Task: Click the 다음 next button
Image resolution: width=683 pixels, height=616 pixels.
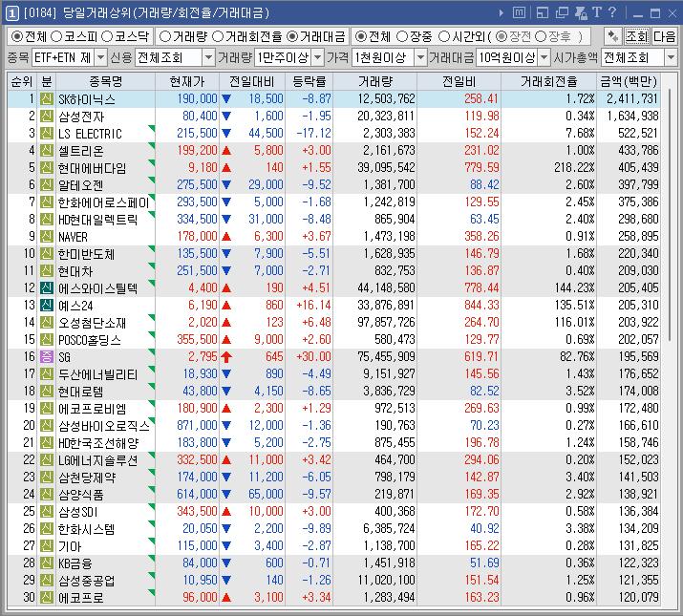Action: (x=664, y=36)
